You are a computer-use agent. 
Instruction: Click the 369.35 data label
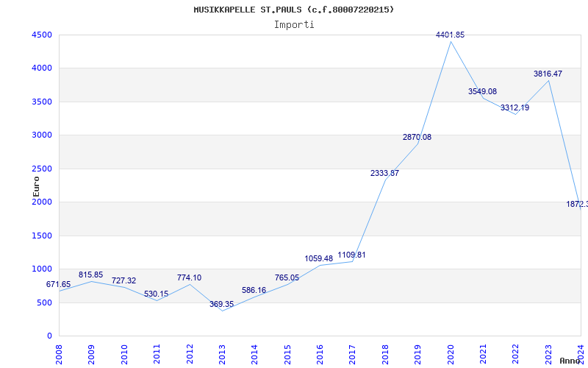pos(221,304)
